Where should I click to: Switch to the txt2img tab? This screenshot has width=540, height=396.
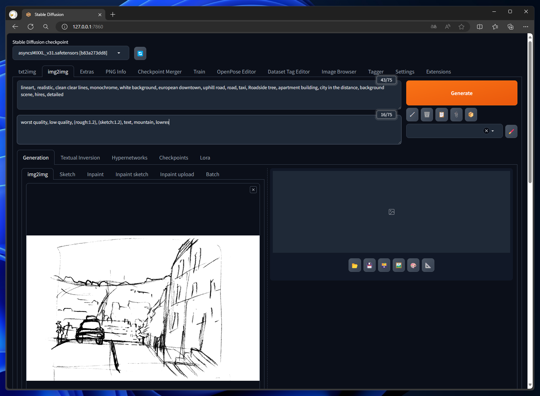point(27,72)
